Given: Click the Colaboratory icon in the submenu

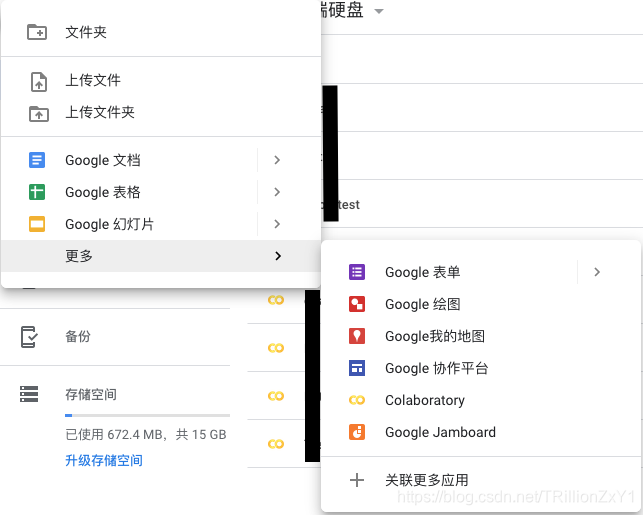Looking at the screenshot, I should 357,400.
